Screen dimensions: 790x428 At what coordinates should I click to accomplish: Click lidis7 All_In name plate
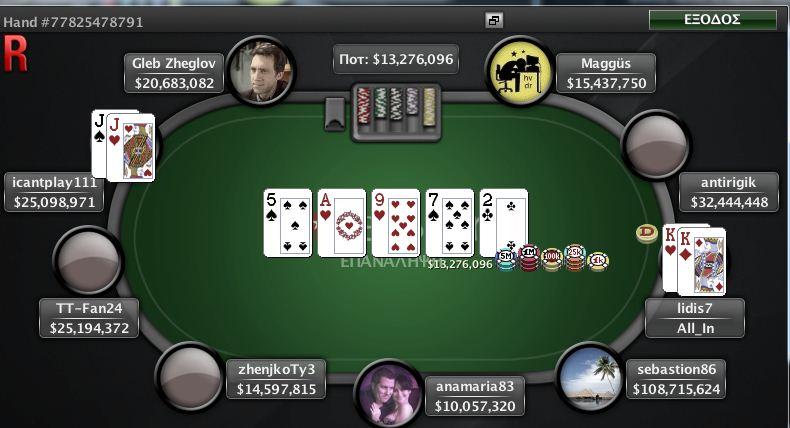coord(695,318)
